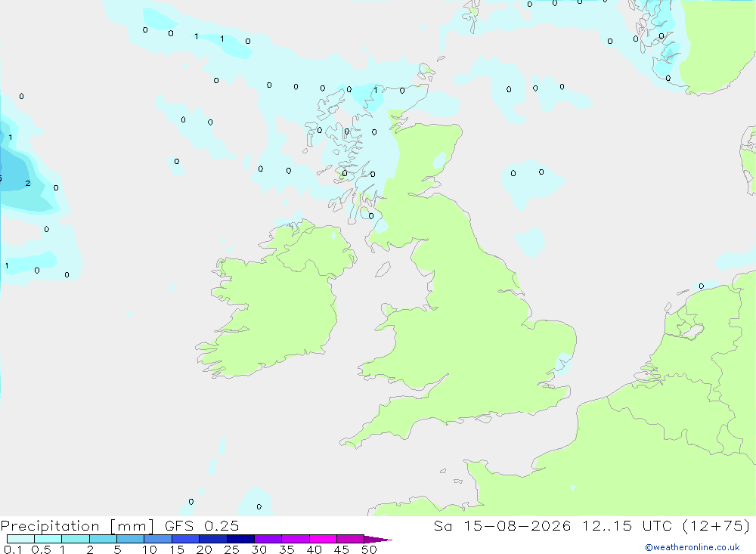
Task: Click the 30–35 mm legend color swatch
Action: pyautogui.click(x=268, y=539)
